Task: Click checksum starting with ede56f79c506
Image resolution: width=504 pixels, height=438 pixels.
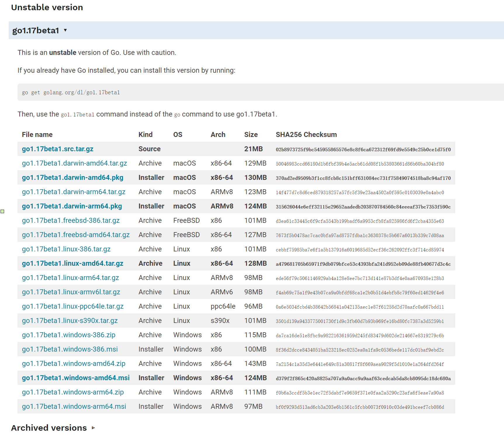Action: (x=360, y=278)
